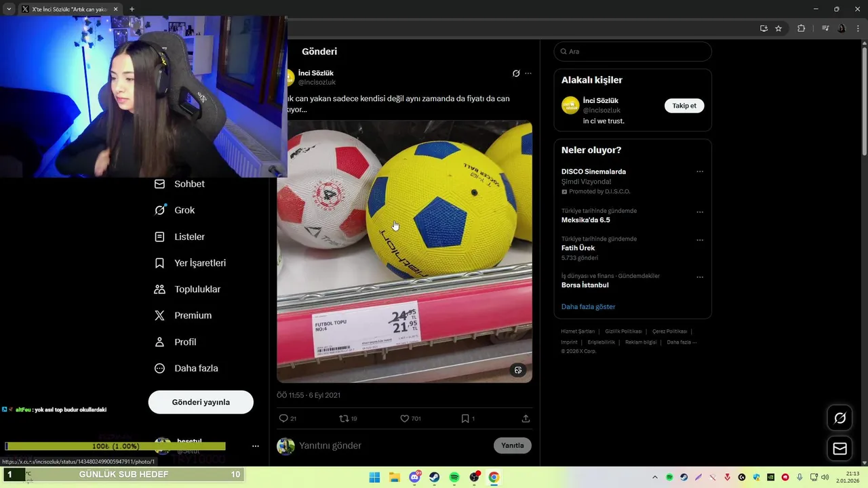868x488 pixels.
Task: Click the Profil person icon
Action: [159, 342]
